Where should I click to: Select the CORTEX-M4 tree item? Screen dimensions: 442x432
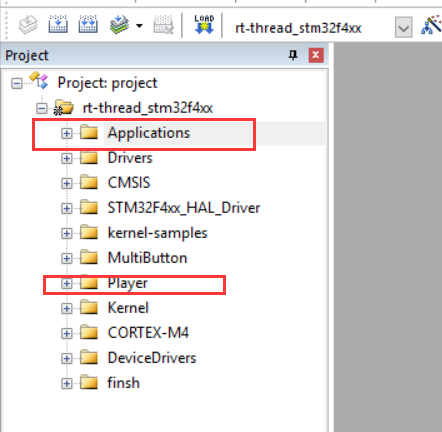pyautogui.click(x=148, y=333)
